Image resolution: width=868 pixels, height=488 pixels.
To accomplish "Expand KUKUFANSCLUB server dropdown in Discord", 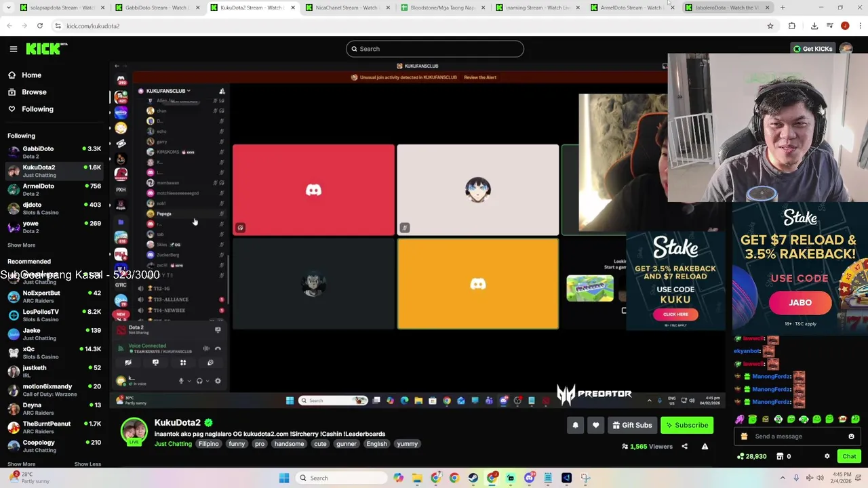I will pyautogui.click(x=168, y=91).
